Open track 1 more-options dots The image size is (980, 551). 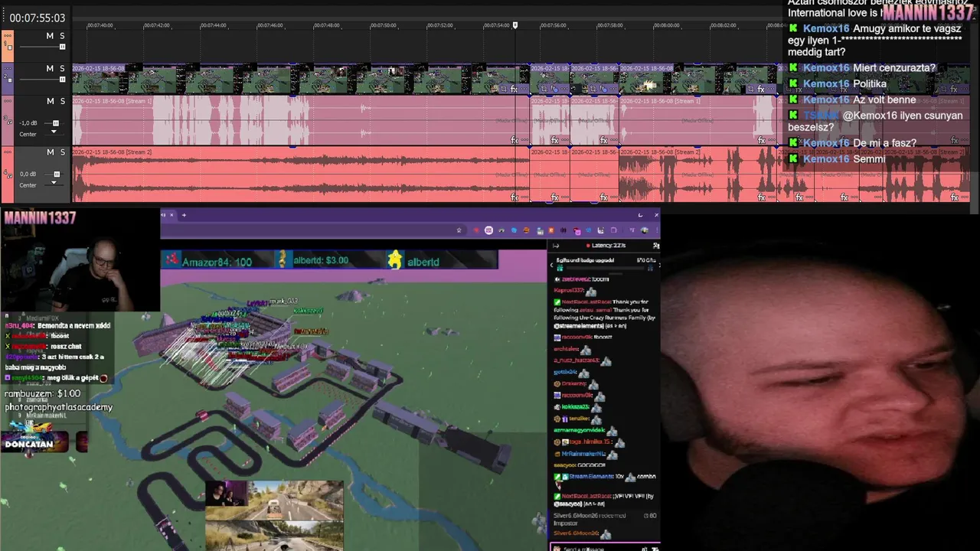pos(8,35)
